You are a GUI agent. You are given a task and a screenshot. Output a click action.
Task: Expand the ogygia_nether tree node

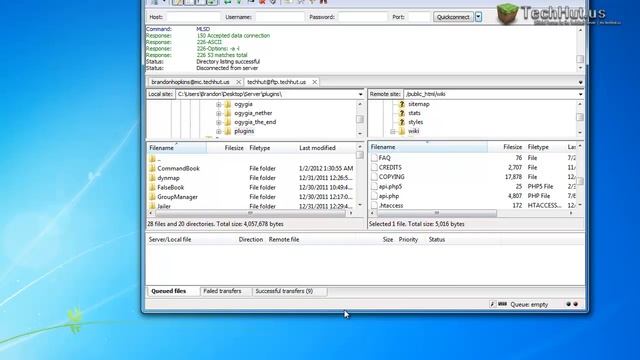pyautogui.click(x=218, y=113)
